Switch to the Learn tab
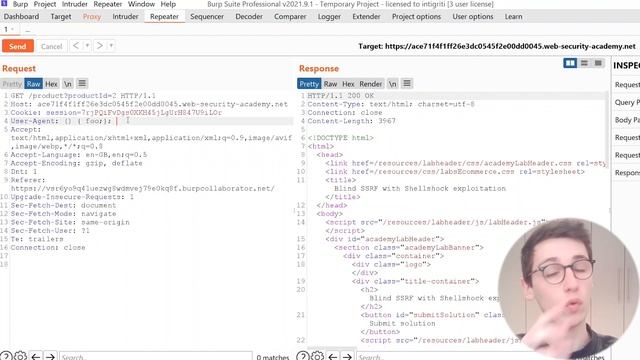 pos(513,17)
